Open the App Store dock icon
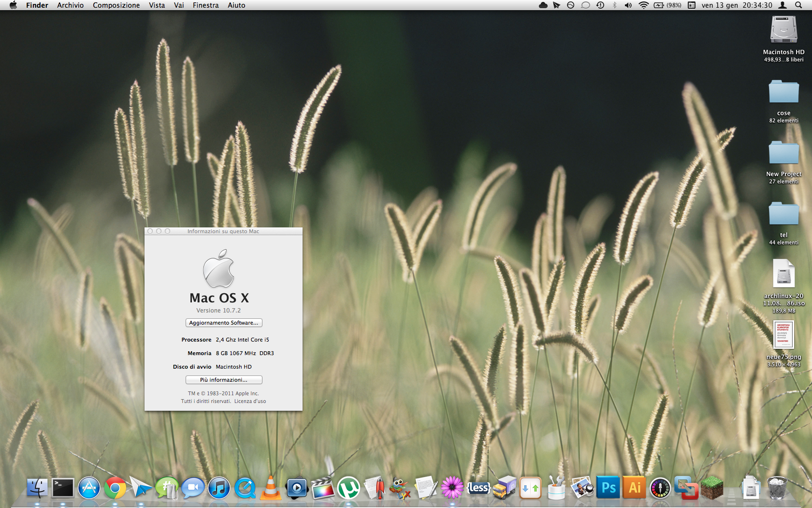This screenshot has height=508, width=812. (x=89, y=488)
